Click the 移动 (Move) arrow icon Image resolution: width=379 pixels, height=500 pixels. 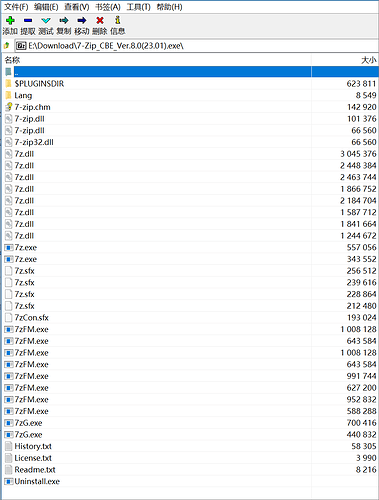point(82,20)
